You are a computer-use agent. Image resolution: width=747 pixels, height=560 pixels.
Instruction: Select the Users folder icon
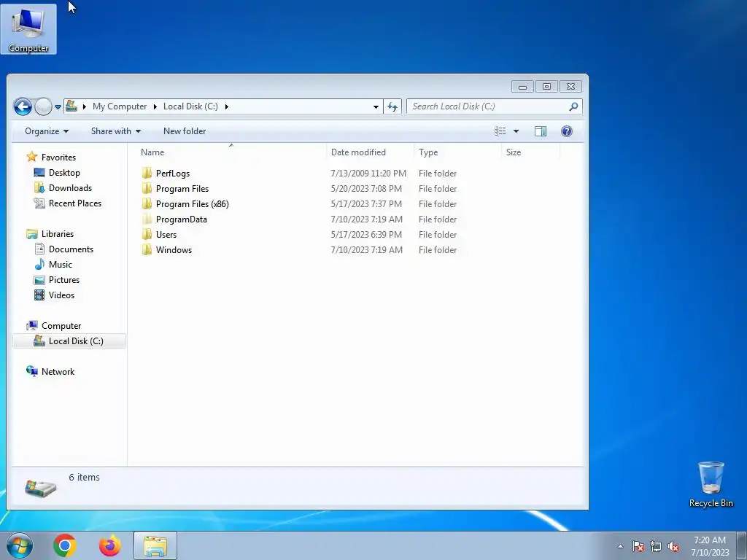(147, 234)
